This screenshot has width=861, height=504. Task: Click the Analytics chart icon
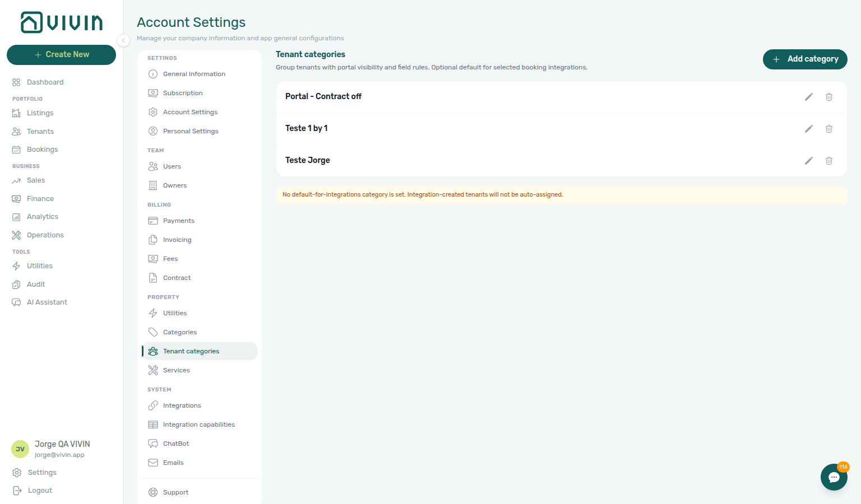[16, 217]
